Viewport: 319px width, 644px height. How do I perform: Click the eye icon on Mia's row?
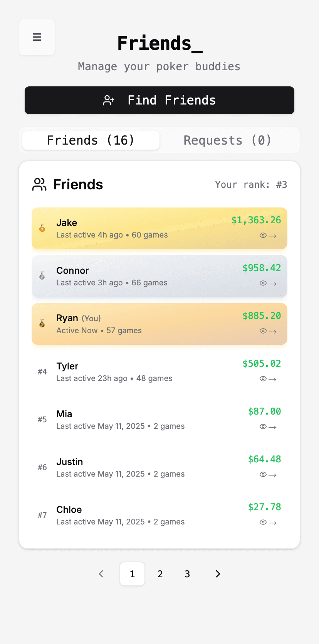pyautogui.click(x=263, y=427)
